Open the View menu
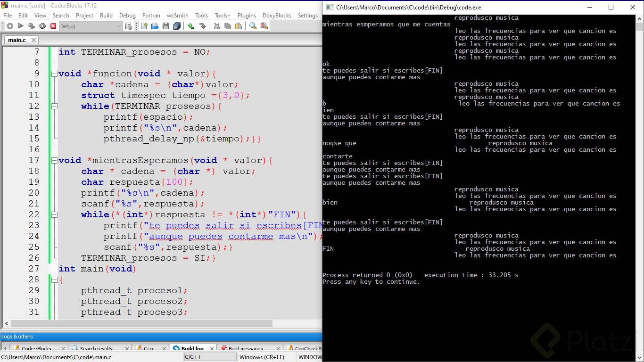Screen dimensions: 644x362 pyautogui.click(x=40, y=16)
